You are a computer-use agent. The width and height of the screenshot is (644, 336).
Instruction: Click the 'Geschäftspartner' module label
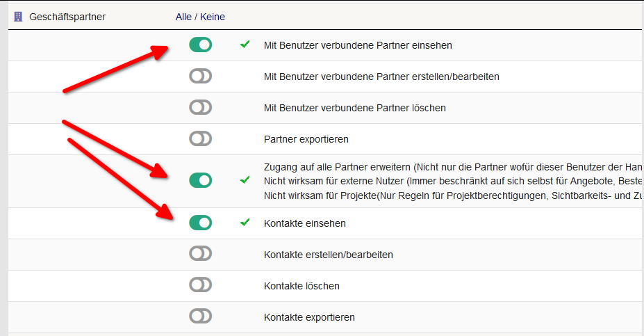tap(67, 17)
